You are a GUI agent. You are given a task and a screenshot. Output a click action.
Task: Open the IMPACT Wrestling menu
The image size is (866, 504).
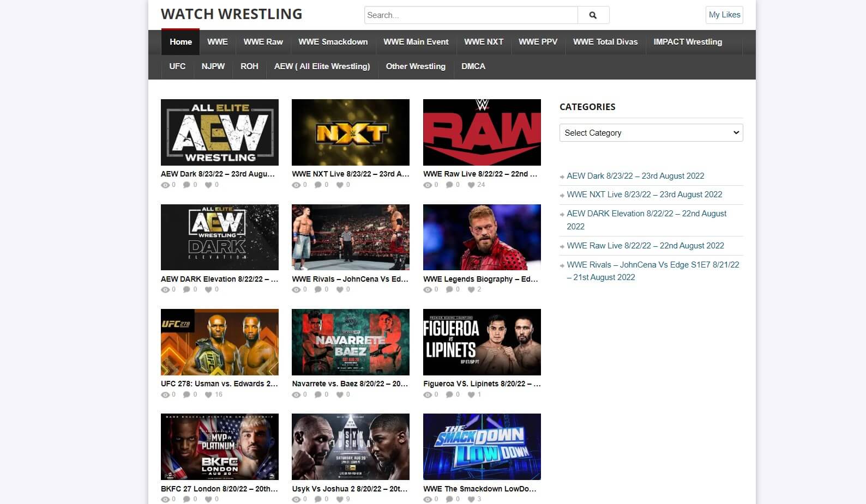(x=688, y=42)
